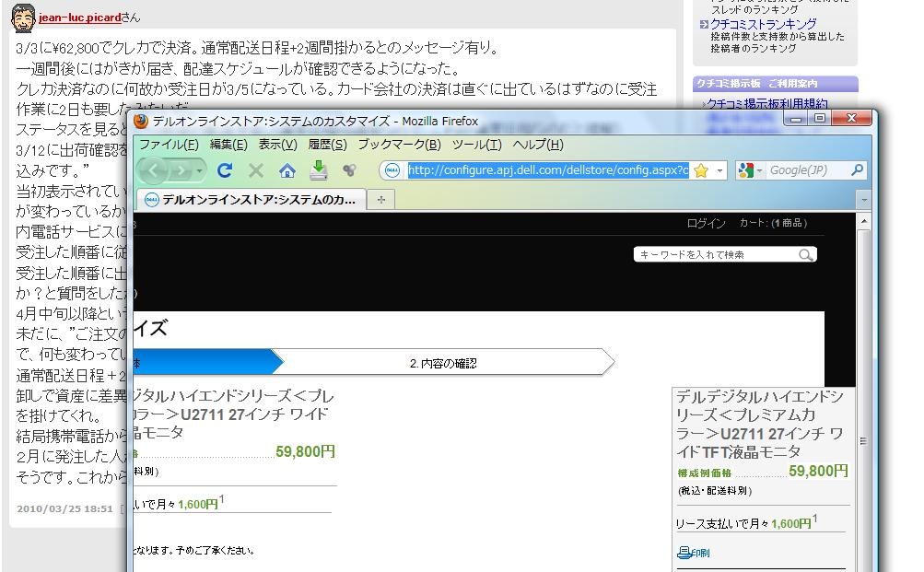Open the カート: (1 商品) link
The image size is (924, 572).
(x=773, y=223)
